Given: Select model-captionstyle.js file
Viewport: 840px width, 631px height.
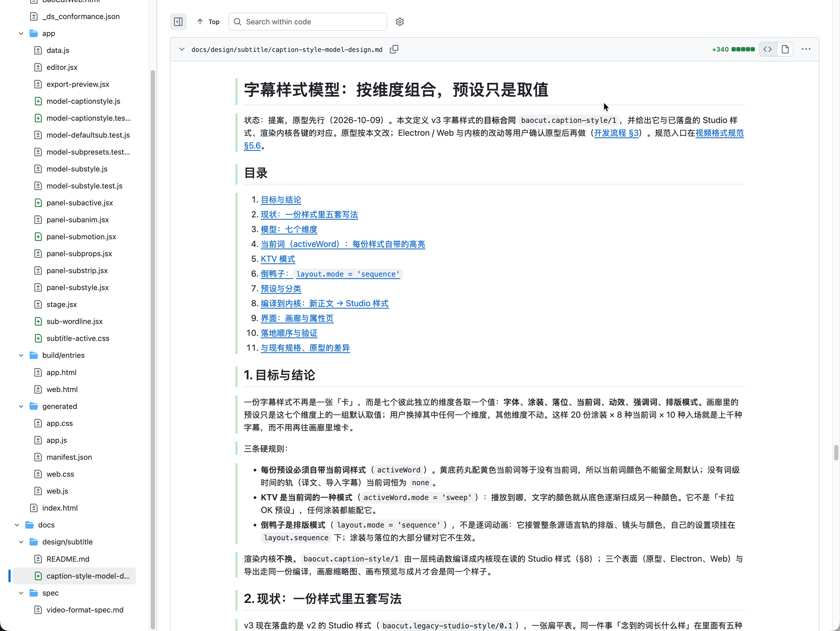Looking at the screenshot, I should 83,101.
